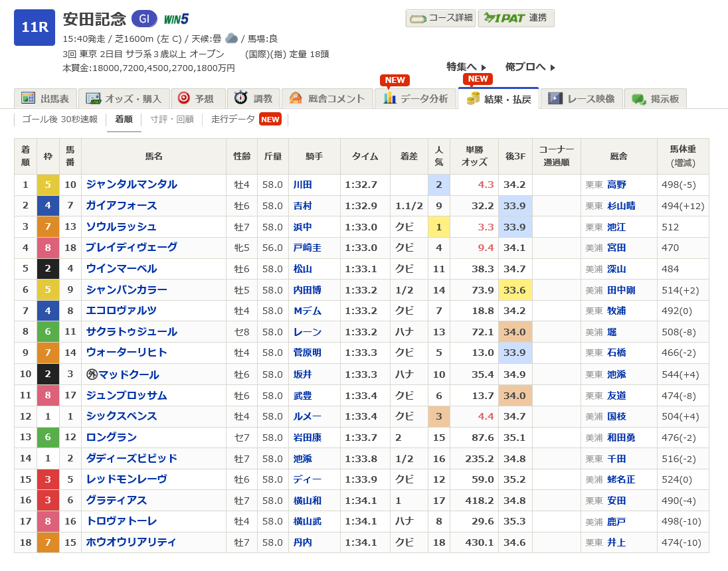Open horse エコロヴァルツ page
The height and width of the screenshot is (571, 728).
coord(122,311)
